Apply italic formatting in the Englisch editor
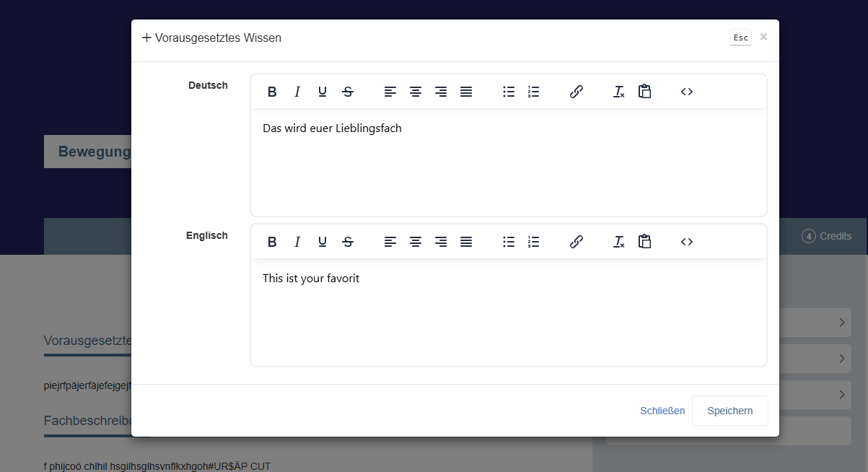The height and width of the screenshot is (472, 868). [297, 241]
